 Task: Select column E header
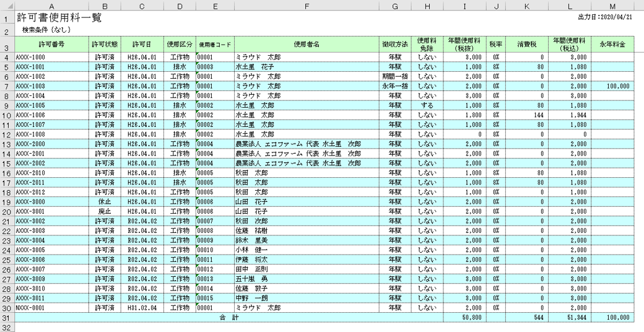tap(215, 6)
